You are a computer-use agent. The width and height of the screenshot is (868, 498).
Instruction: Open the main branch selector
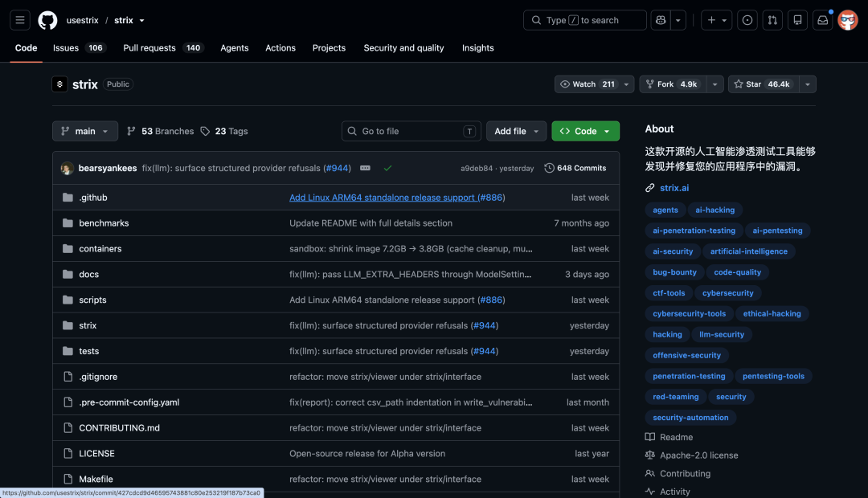tap(85, 131)
